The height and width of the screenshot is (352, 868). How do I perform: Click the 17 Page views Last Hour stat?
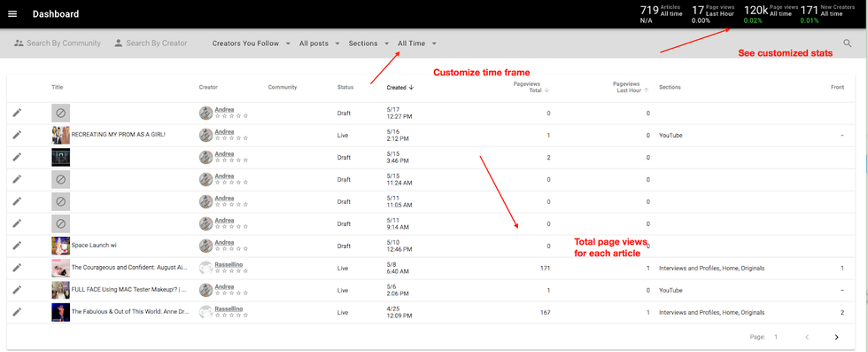[712, 14]
